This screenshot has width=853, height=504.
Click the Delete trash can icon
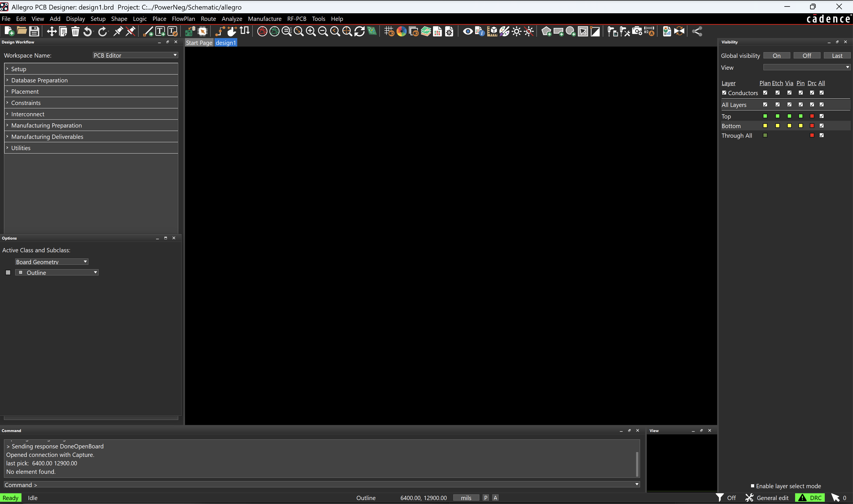pyautogui.click(x=75, y=31)
